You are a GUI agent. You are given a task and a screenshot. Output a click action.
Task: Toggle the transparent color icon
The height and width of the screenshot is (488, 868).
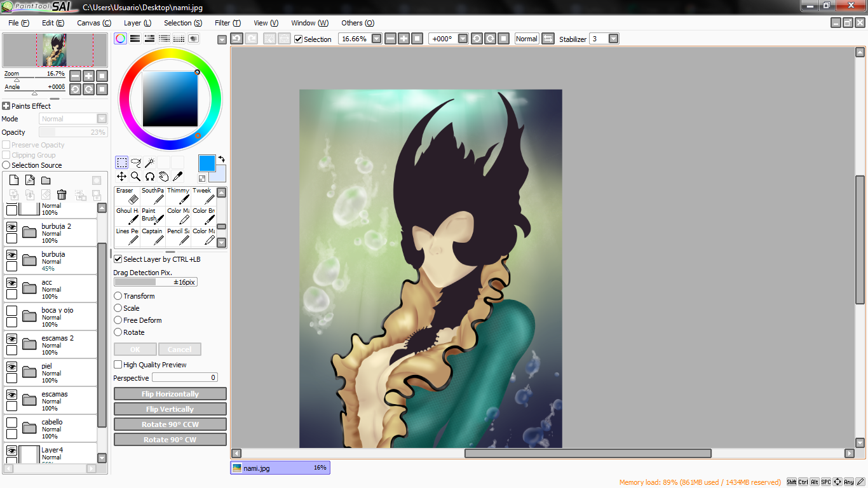click(x=202, y=179)
